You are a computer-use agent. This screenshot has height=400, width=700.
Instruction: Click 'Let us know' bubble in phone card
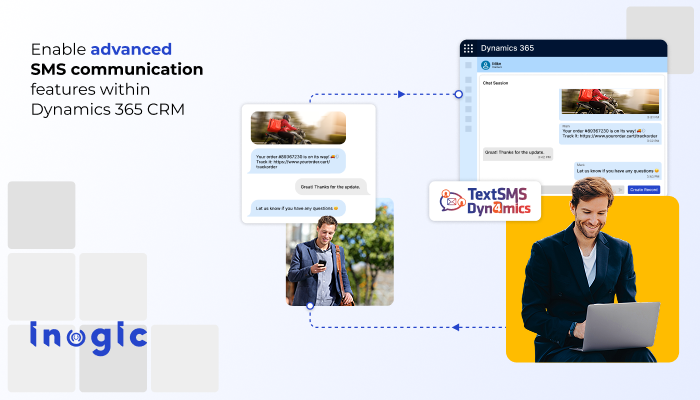tap(297, 208)
